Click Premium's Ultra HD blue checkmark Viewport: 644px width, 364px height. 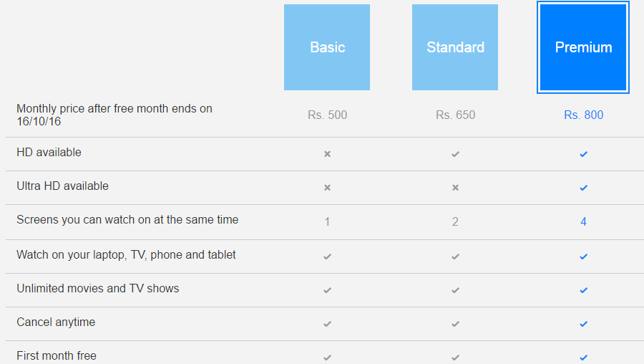[583, 187]
